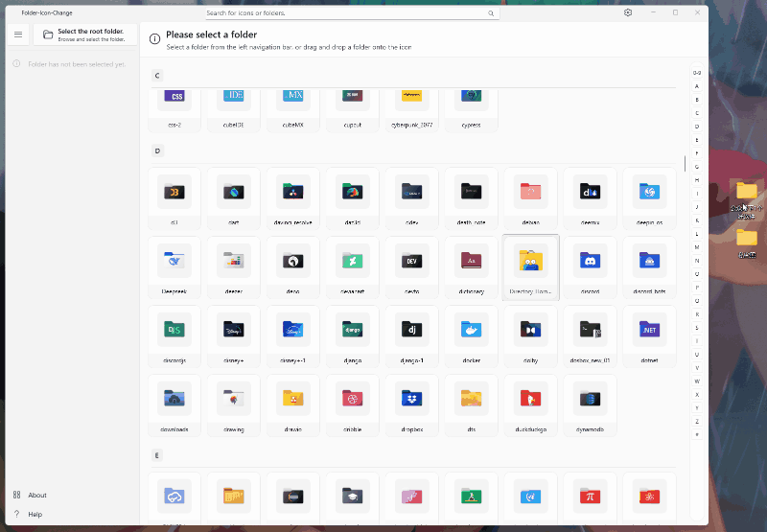This screenshot has height=532, width=767.
Task: Select the discordjs folder icon
Action: click(174, 336)
